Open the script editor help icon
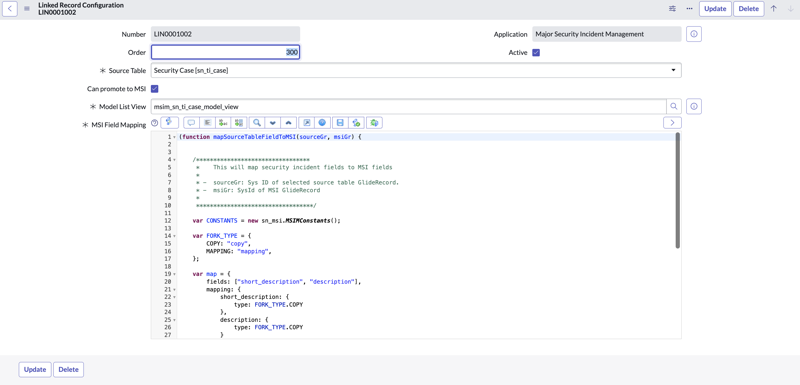This screenshot has height=385, width=800. (322, 122)
